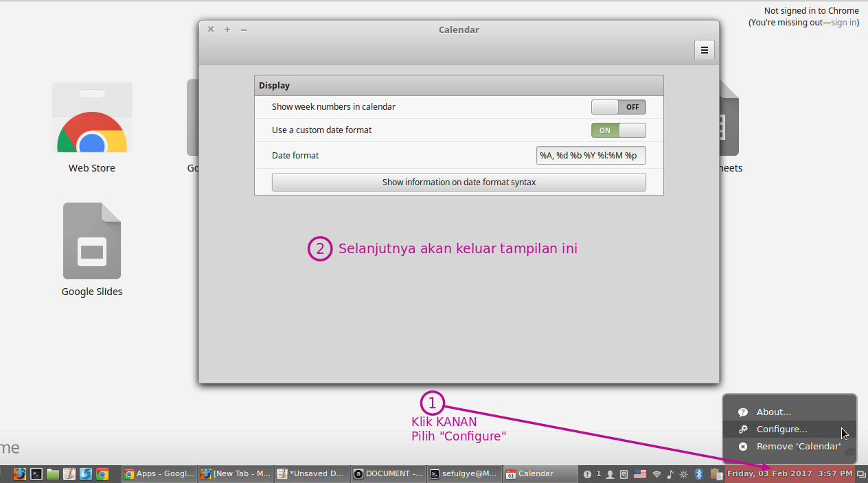Choose 'Configure...' from the context menu
The height and width of the screenshot is (483, 868).
(x=781, y=429)
